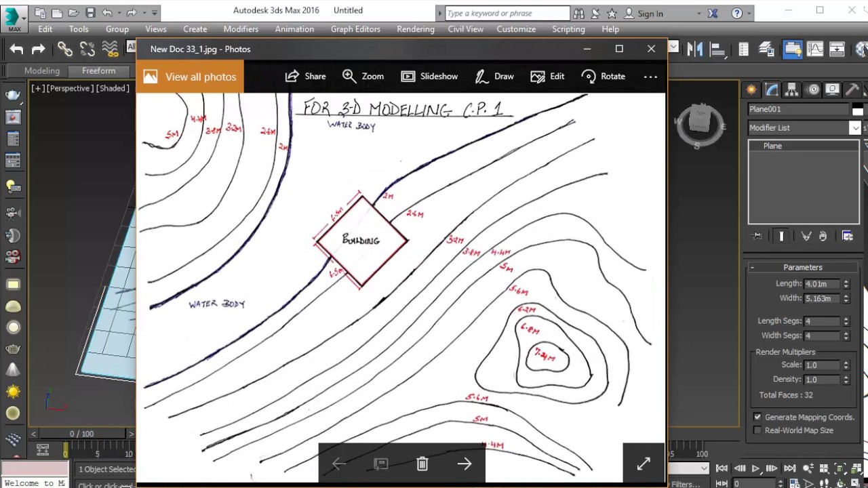Collapse the Parameters rollout
The height and width of the screenshot is (488, 868).
[x=752, y=267]
